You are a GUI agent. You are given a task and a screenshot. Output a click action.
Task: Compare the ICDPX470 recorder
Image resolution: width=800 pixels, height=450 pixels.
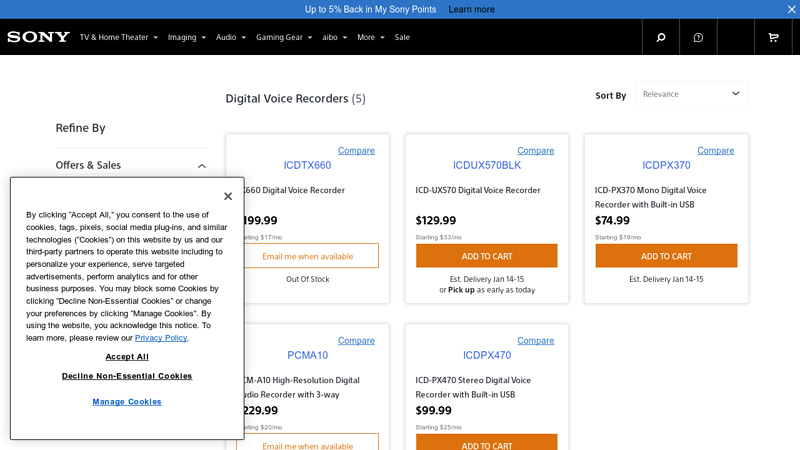point(536,340)
